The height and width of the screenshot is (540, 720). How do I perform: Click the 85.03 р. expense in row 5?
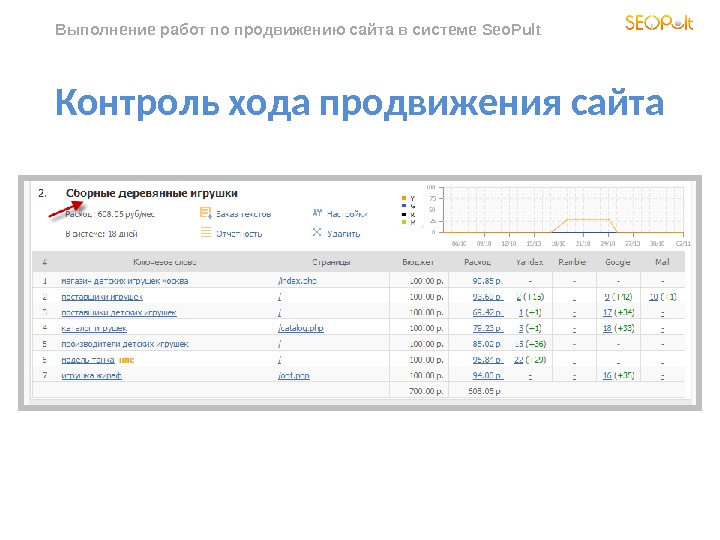pyautogui.click(x=488, y=344)
